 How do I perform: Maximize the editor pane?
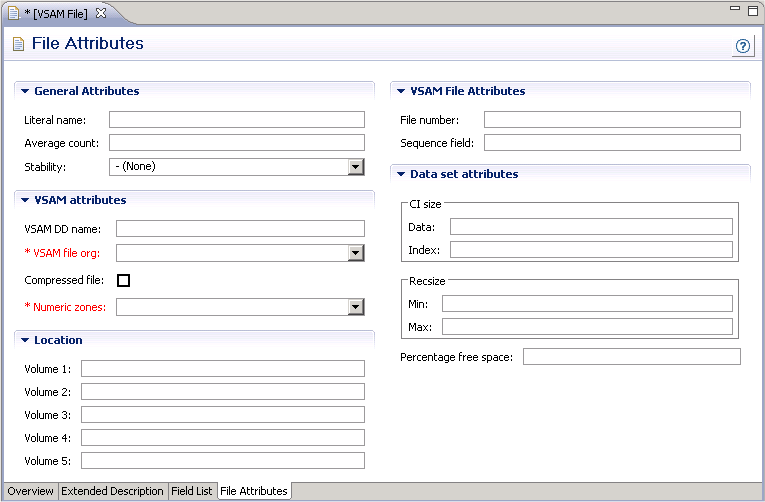(x=753, y=10)
